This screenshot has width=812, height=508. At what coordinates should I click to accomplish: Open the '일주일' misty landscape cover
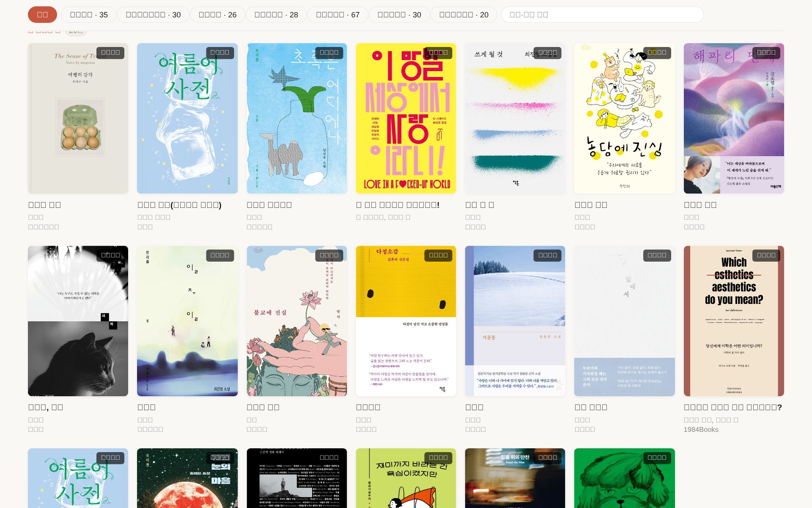[x=187, y=321]
